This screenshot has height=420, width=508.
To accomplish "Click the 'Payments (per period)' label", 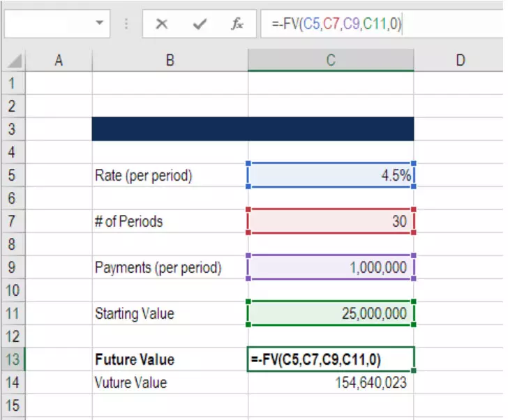I will (x=158, y=268).
